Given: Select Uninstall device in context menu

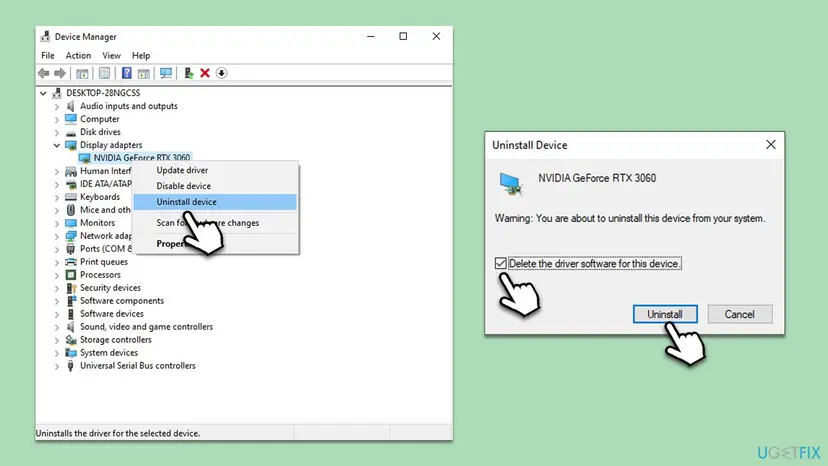Looking at the screenshot, I should (215, 202).
